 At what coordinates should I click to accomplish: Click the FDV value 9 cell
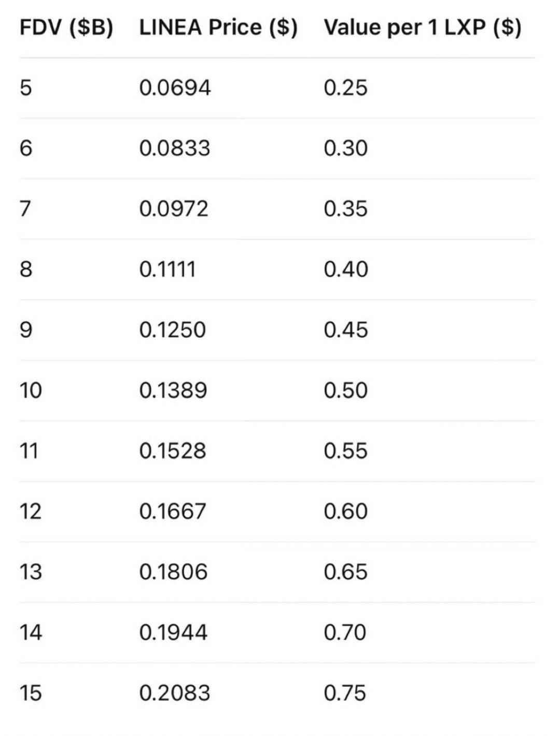(x=26, y=330)
